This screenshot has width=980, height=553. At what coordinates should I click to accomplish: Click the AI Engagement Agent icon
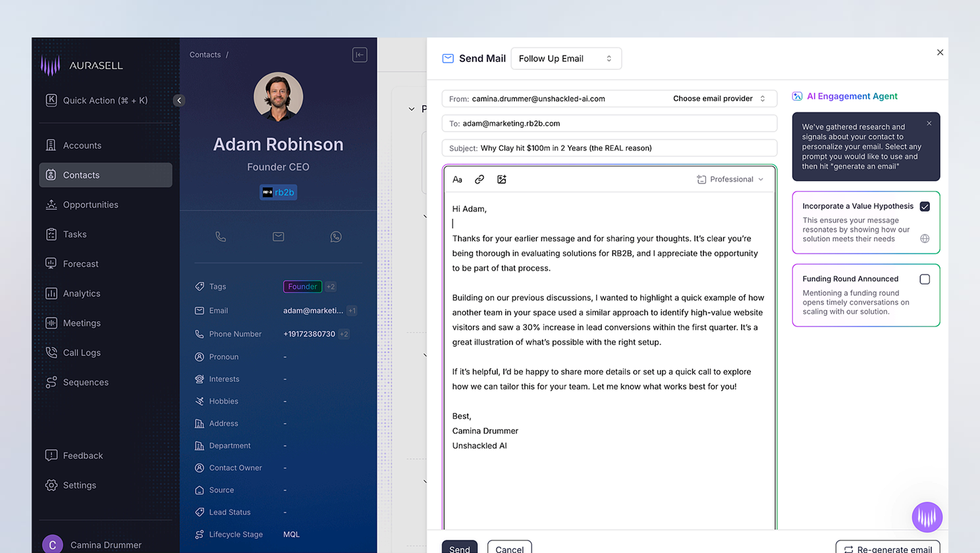(x=797, y=96)
